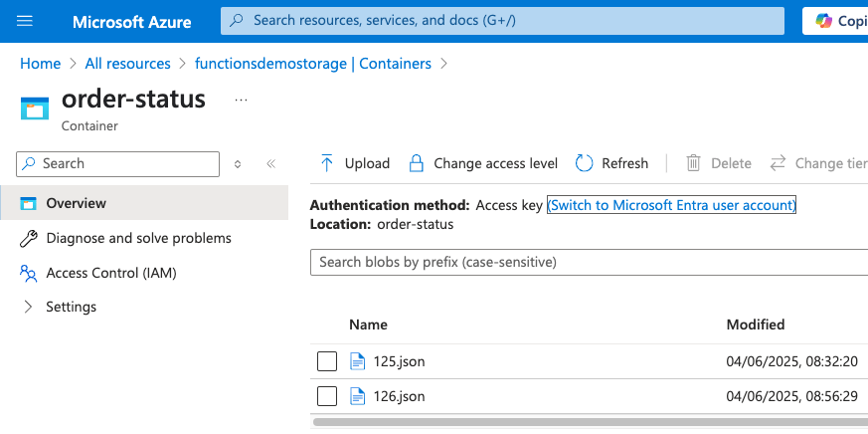The height and width of the screenshot is (434, 868).
Task: Click modified date 04/06/2025, 08:56:29
Action: click(792, 396)
